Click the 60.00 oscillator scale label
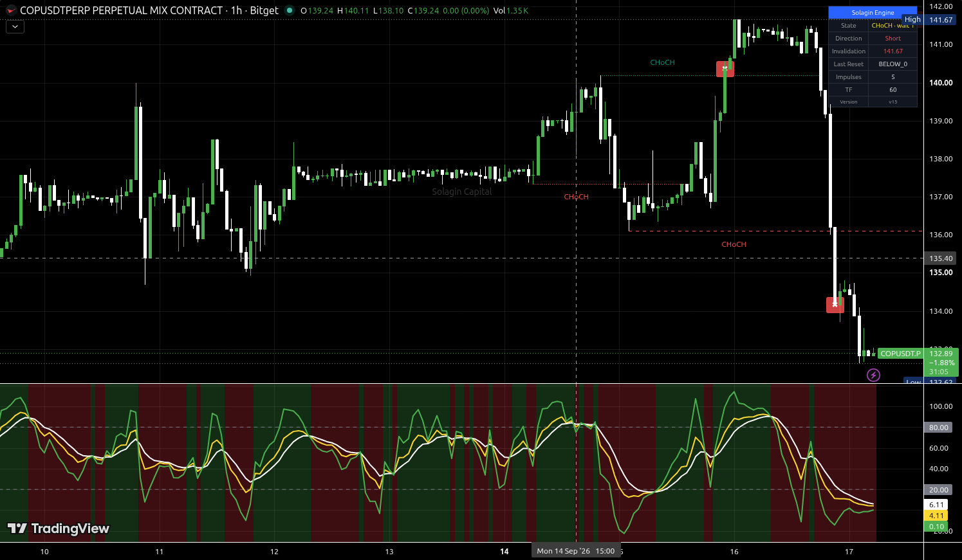 tap(939, 448)
